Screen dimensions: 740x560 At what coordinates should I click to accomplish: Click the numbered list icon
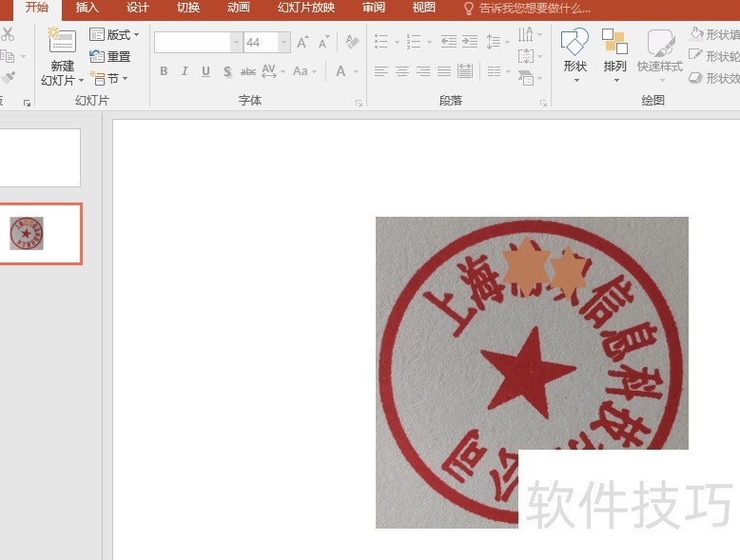coord(414,42)
